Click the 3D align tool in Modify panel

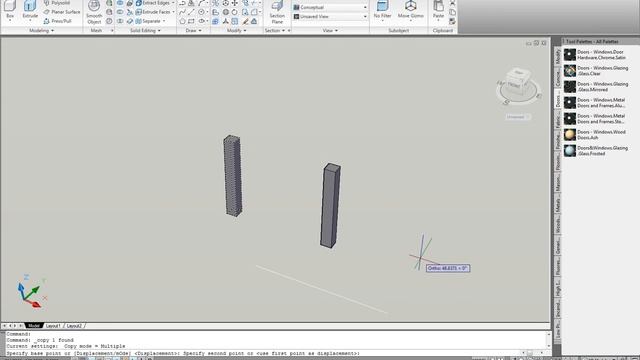tap(225, 21)
